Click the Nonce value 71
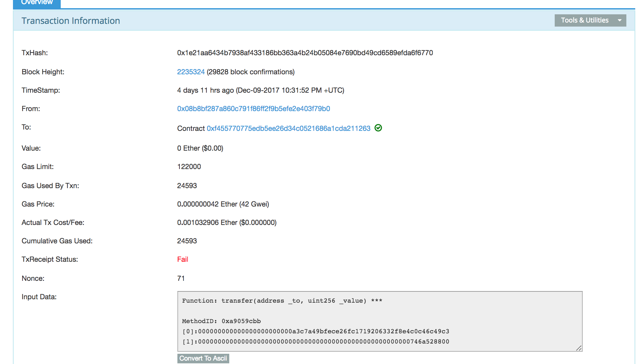Image resolution: width=640 pixels, height=364 pixels. click(x=181, y=278)
